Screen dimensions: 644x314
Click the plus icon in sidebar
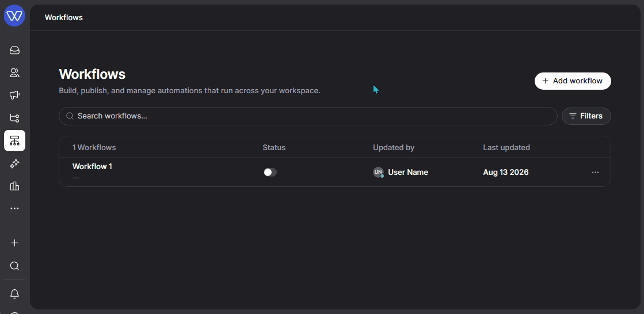[14, 243]
